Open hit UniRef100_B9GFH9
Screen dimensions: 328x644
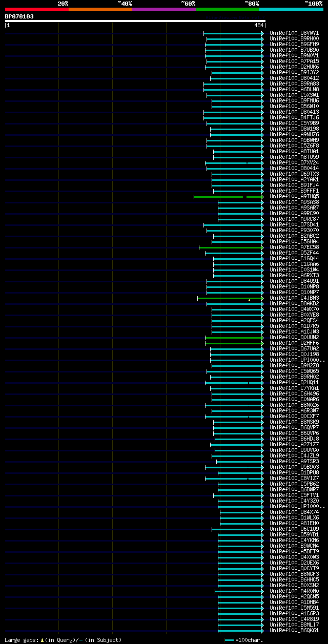click(x=294, y=44)
